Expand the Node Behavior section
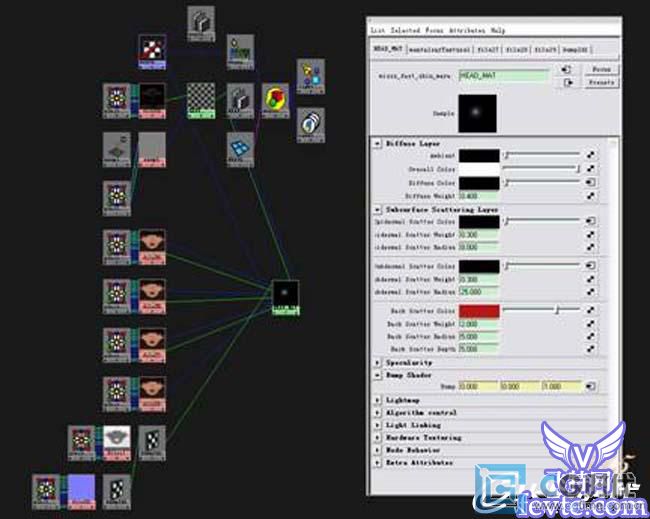The width and height of the screenshot is (650, 519). click(377, 450)
